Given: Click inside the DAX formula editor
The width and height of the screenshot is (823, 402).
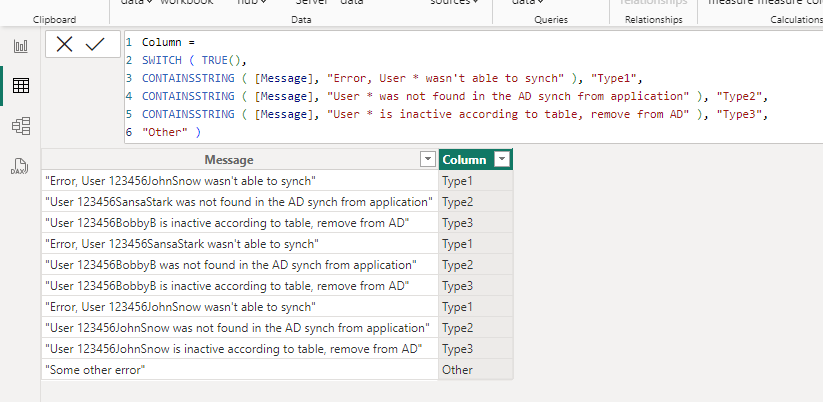Looking at the screenshot, I should click(473, 87).
